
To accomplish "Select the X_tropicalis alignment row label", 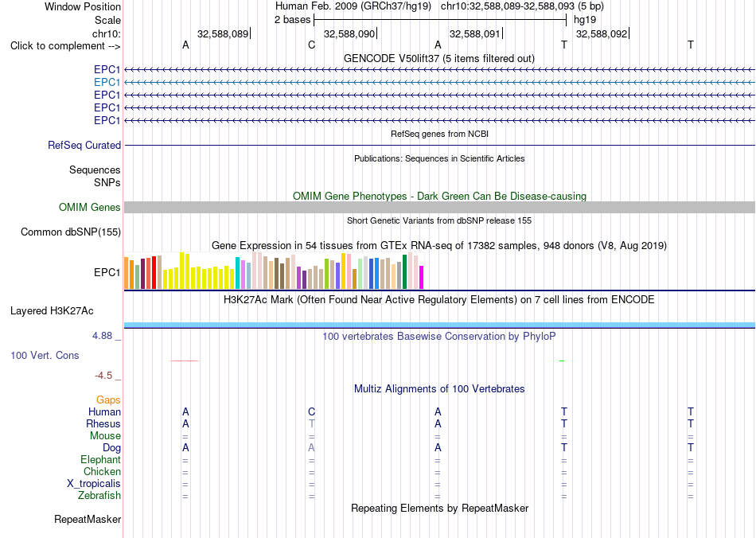I will click(94, 484).
